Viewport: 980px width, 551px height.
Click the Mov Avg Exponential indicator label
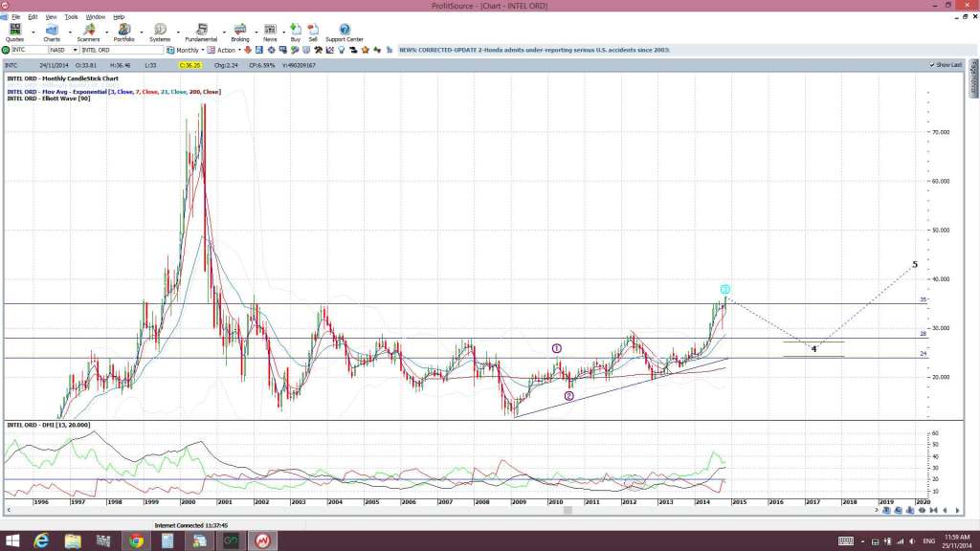(114, 92)
